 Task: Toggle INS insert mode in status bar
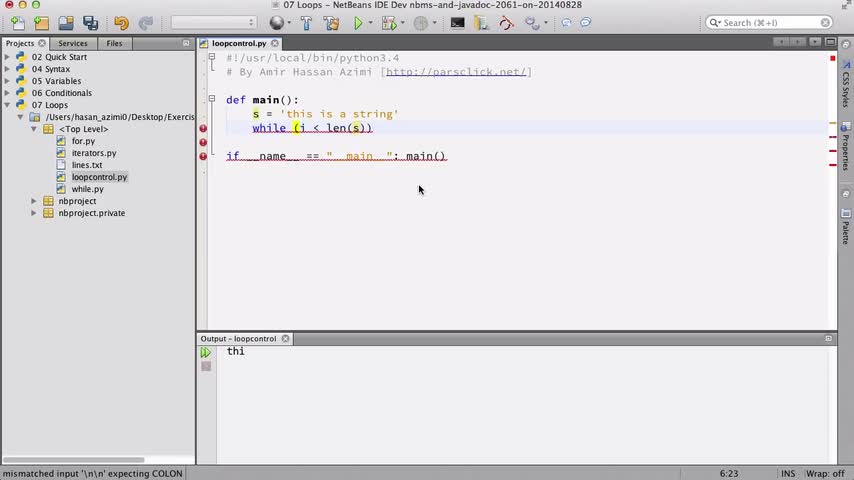788,473
